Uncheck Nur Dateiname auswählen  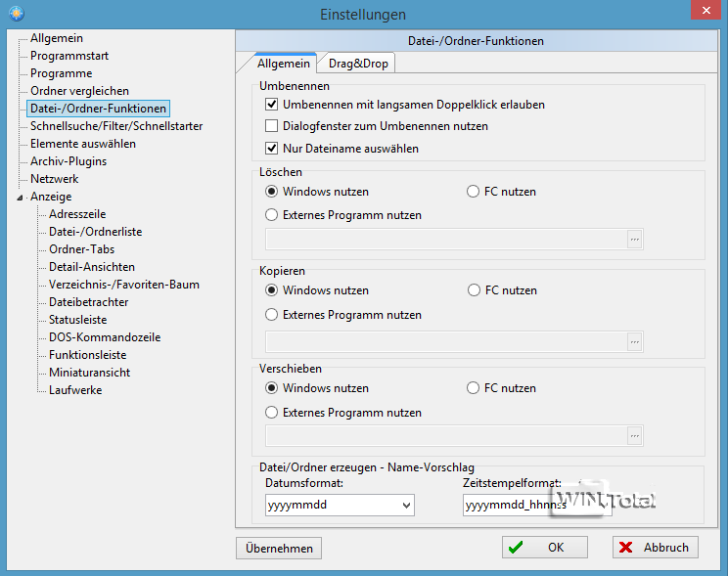(x=272, y=149)
